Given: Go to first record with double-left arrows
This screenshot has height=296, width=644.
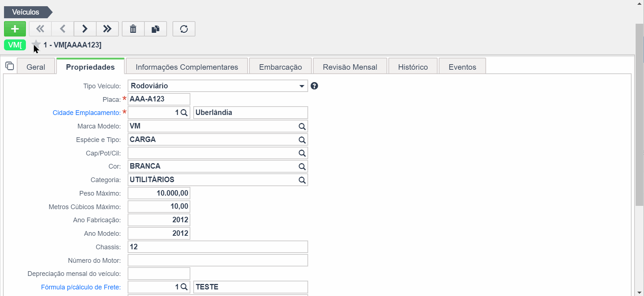Looking at the screenshot, I should pyautogui.click(x=40, y=29).
